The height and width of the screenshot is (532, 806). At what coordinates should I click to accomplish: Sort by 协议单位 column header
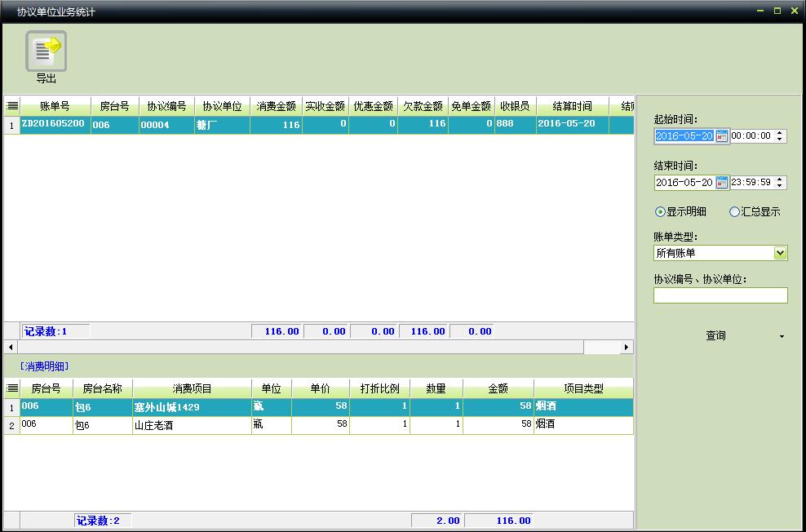[222, 106]
